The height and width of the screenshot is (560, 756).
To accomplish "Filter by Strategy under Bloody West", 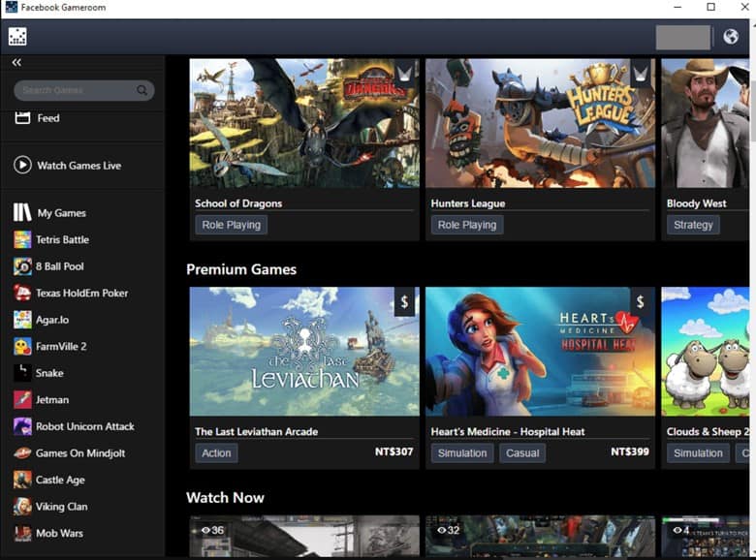I will point(693,225).
